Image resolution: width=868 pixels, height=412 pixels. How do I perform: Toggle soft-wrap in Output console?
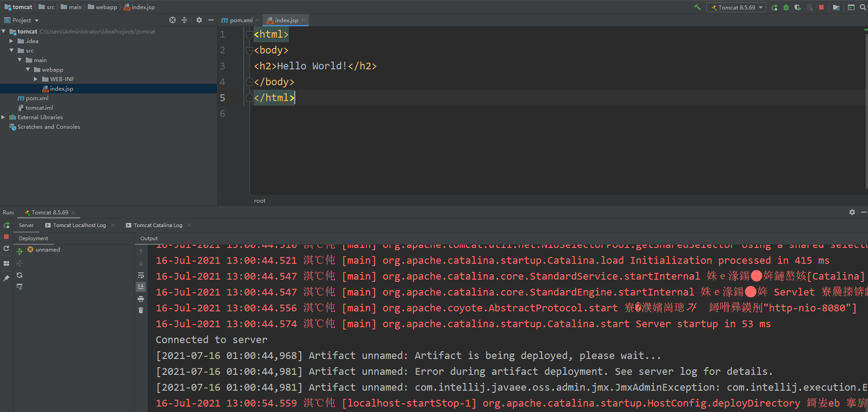(141, 275)
